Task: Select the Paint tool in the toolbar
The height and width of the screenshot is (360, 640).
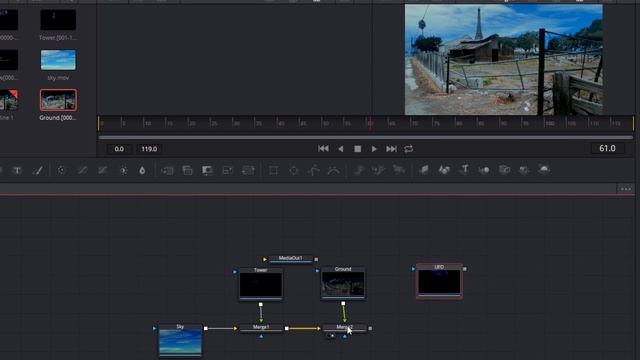Action: pos(38,170)
